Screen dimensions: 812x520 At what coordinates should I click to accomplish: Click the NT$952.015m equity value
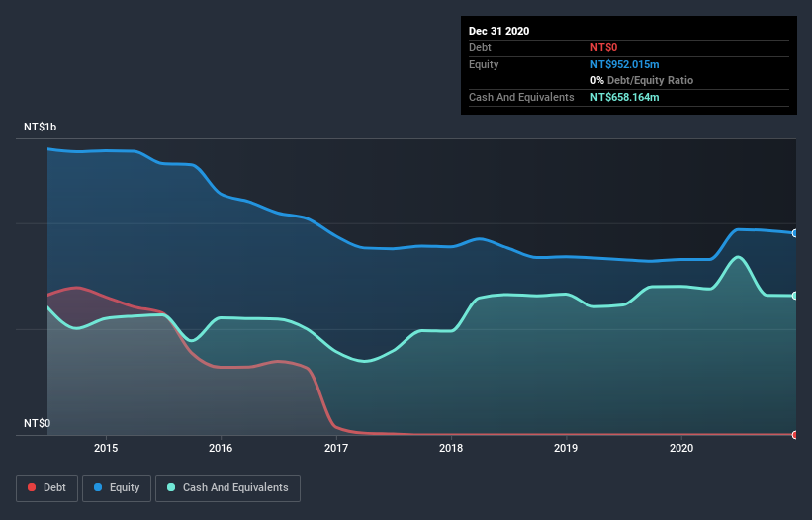(x=624, y=64)
